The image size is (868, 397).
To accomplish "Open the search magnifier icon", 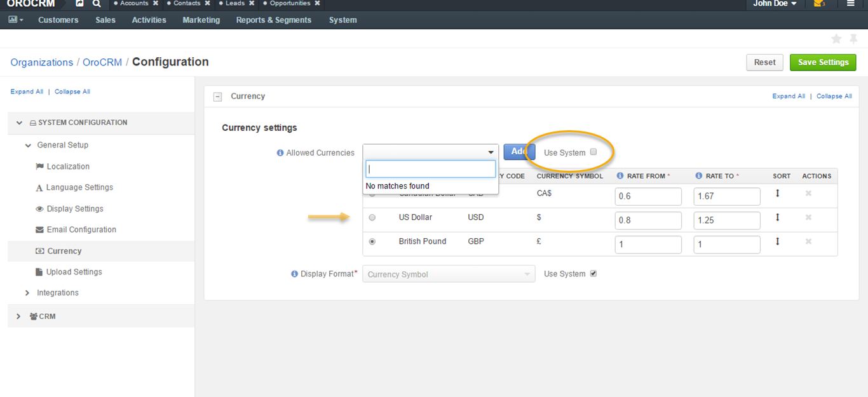I will pos(97,3).
